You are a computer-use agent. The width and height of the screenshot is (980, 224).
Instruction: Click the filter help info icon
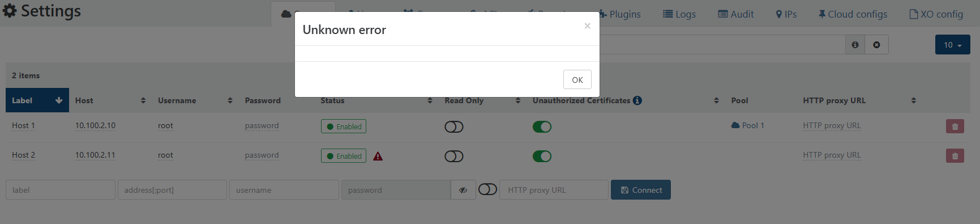click(x=855, y=45)
